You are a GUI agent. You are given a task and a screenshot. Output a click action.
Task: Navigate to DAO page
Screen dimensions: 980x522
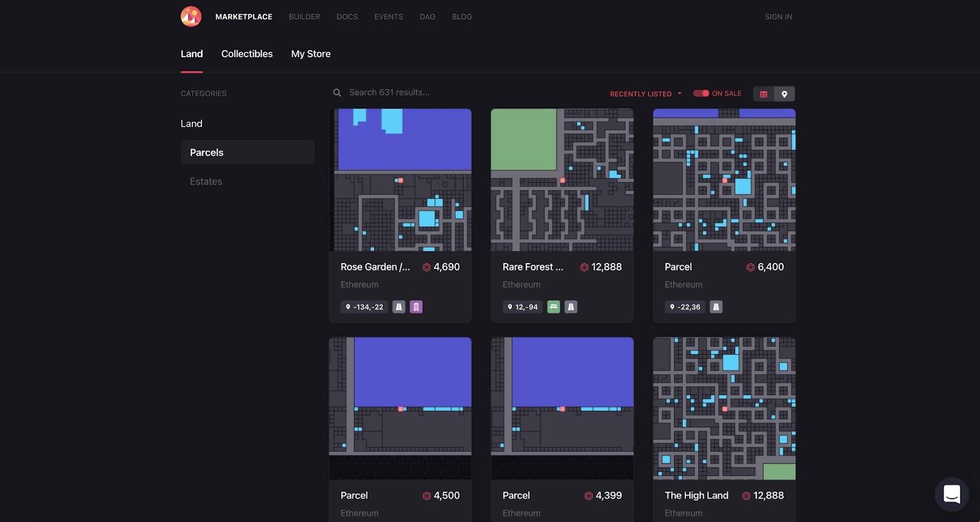[x=428, y=17]
